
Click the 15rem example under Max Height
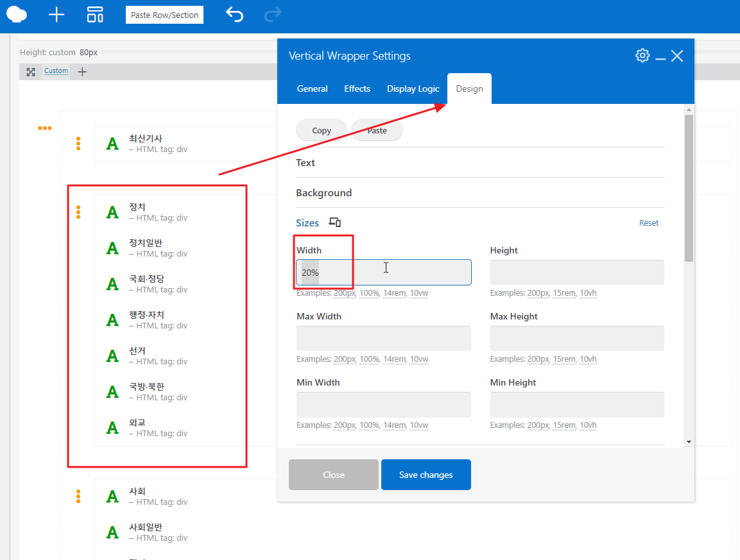pos(564,359)
